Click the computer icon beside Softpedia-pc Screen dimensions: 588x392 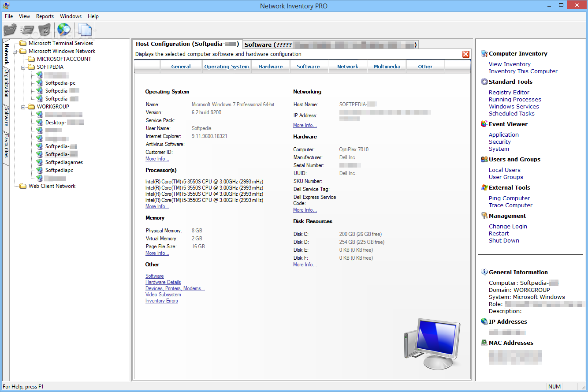pyautogui.click(x=40, y=83)
